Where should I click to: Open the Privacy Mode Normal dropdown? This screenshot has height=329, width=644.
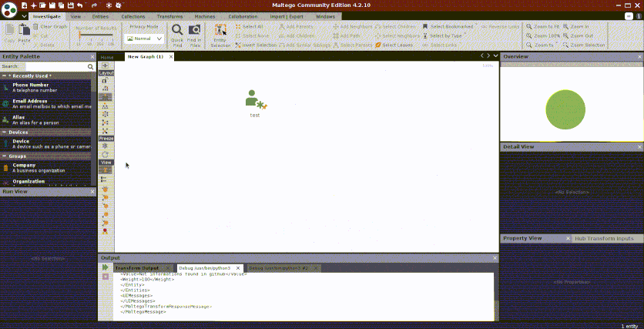(x=144, y=39)
